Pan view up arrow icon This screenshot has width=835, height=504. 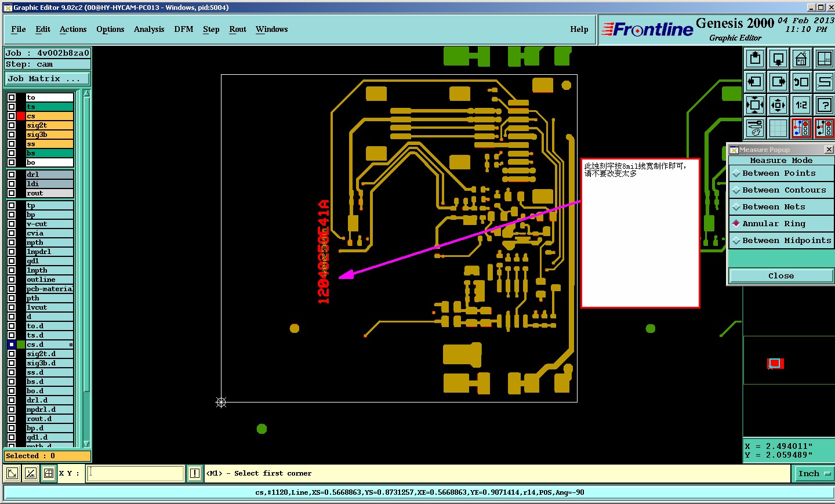[x=755, y=59]
